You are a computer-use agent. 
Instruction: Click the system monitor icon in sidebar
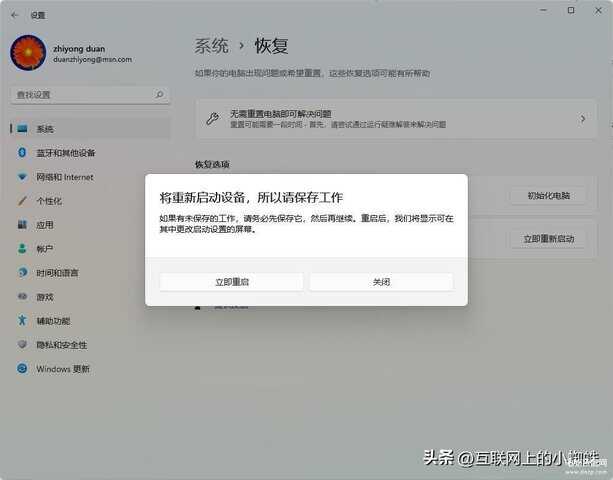point(22,129)
